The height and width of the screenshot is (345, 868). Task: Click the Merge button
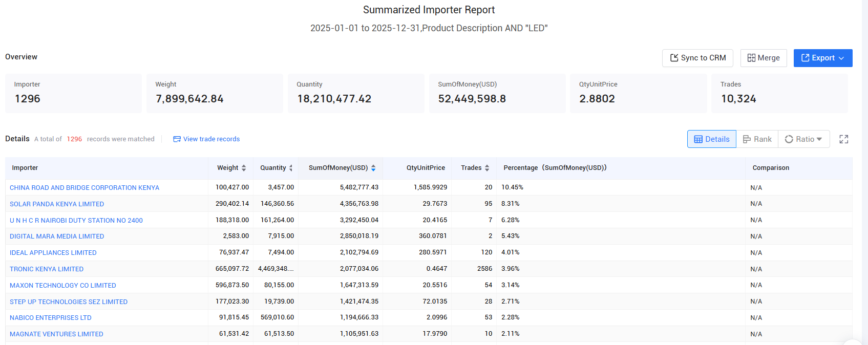pyautogui.click(x=764, y=58)
